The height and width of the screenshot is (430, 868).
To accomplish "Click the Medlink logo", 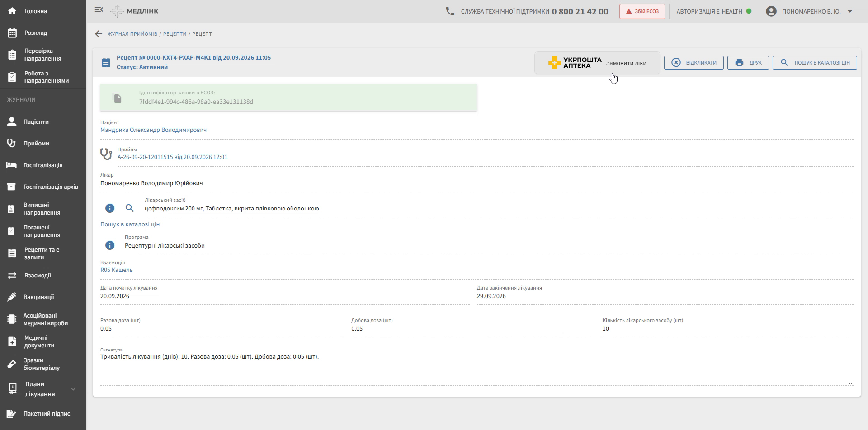I will coord(134,11).
